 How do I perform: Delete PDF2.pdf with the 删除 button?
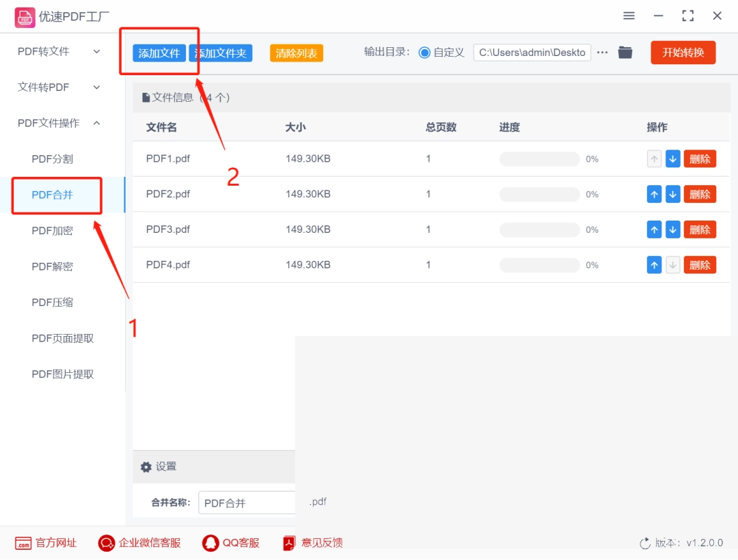point(700,194)
